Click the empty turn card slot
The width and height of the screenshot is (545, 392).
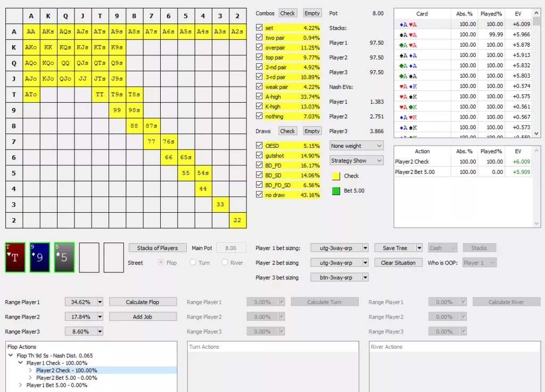pyautogui.click(x=89, y=257)
